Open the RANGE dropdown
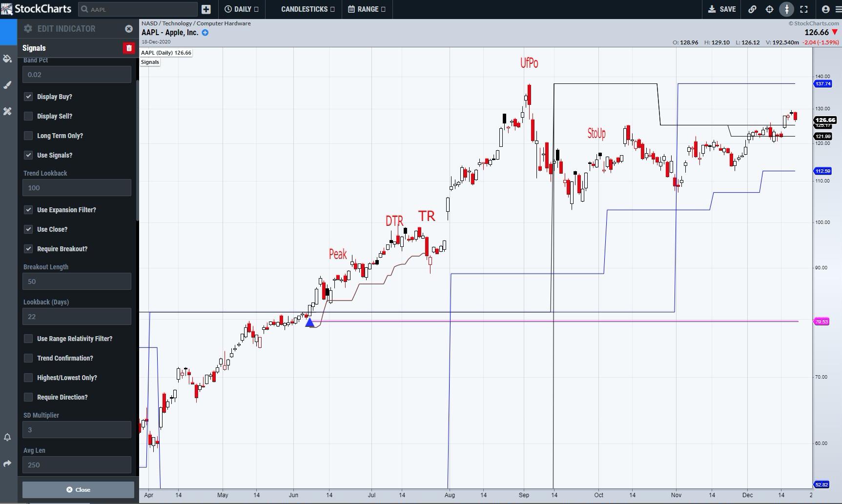This screenshot has height=504, width=842. pyautogui.click(x=367, y=9)
